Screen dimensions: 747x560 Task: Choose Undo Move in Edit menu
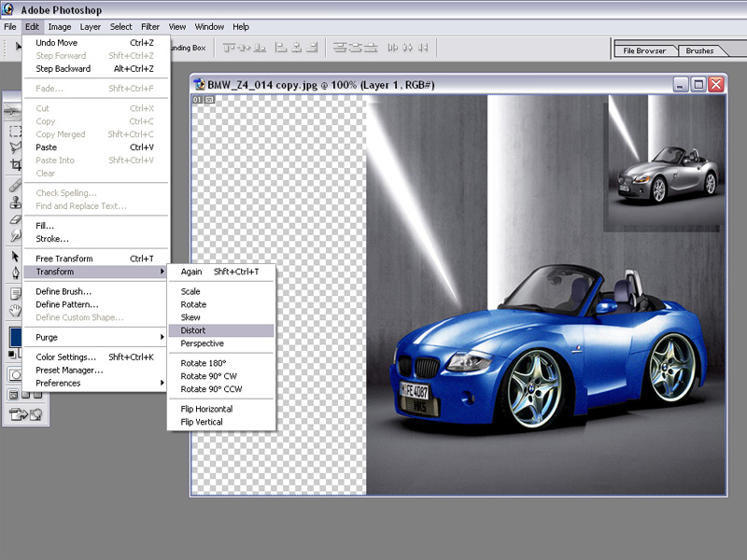[x=95, y=42]
